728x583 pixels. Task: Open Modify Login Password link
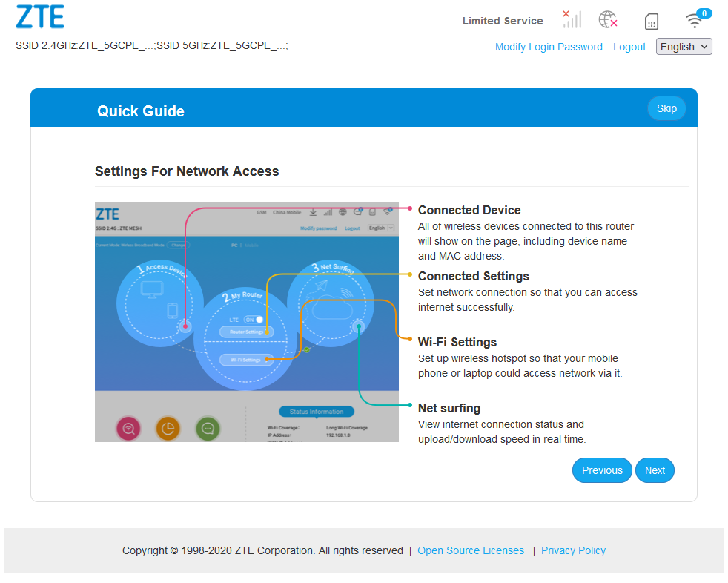tap(549, 47)
